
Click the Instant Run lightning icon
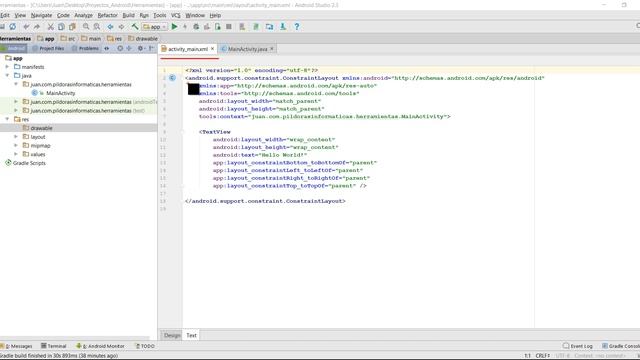point(185,27)
